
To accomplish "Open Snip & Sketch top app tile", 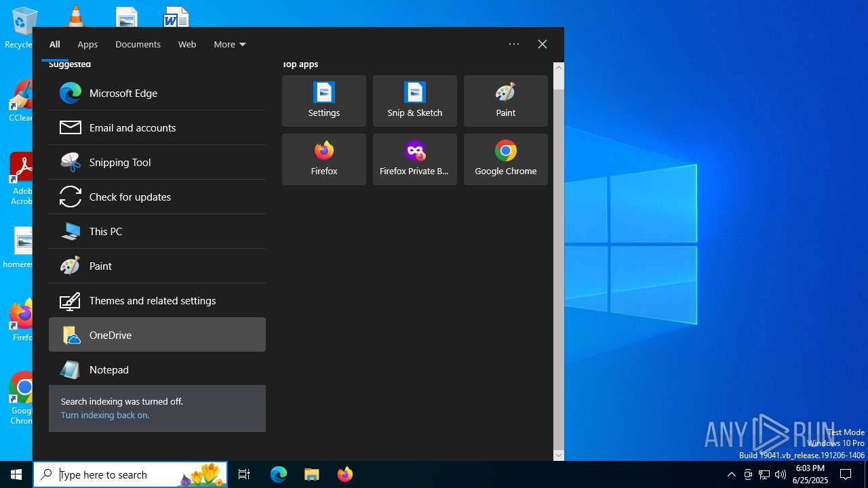I will [415, 101].
